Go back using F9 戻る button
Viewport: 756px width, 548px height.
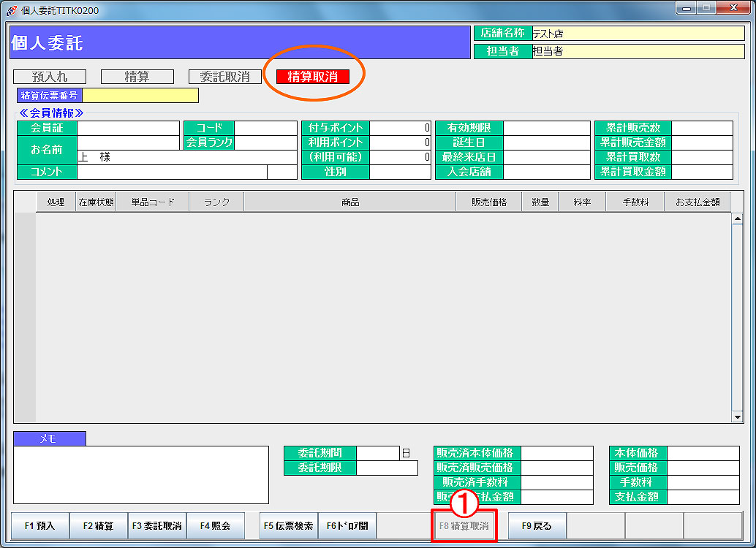[537, 525]
